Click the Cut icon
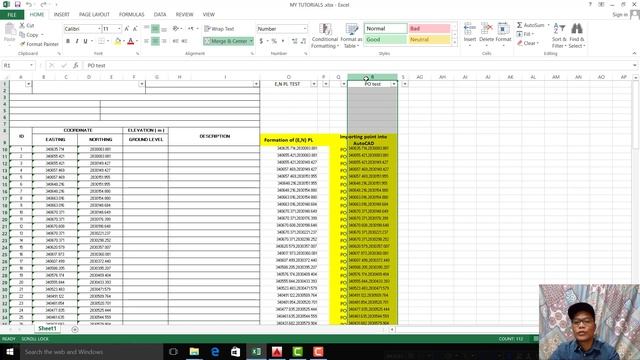 22,25
